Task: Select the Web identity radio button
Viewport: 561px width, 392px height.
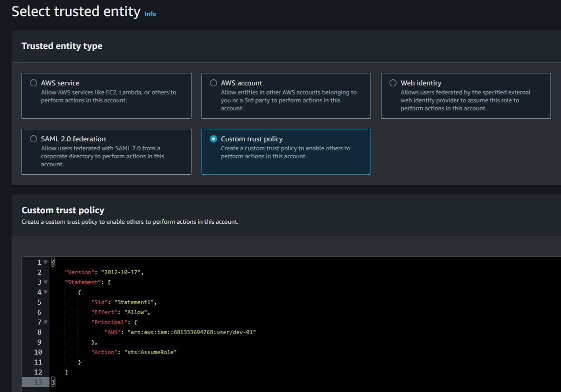Action: pyautogui.click(x=393, y=83)
